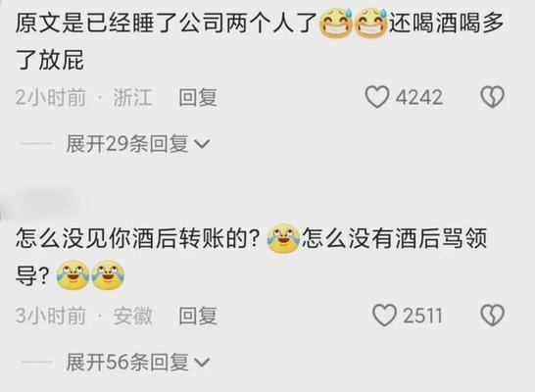Viewport: 535px width, 392px height.
Task: Expand the 29 replies thread
Action: (x=138, y=144)
